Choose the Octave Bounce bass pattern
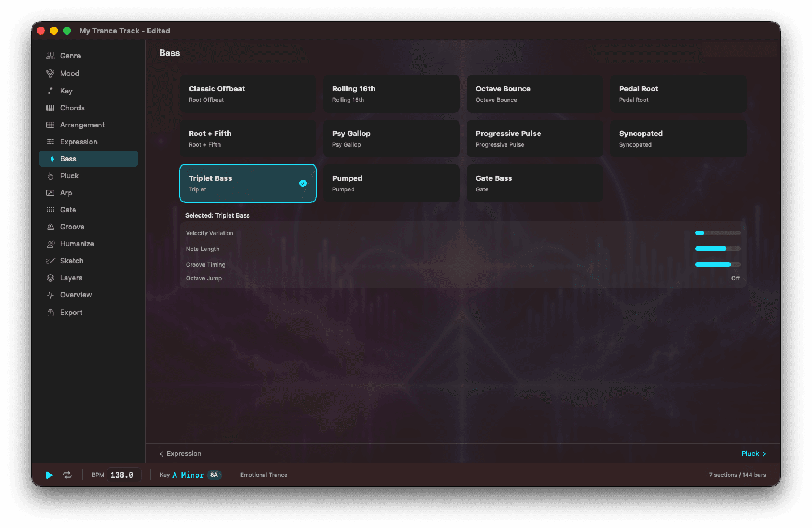Screen dimensions: 812x528 click(x=535, y=93)
